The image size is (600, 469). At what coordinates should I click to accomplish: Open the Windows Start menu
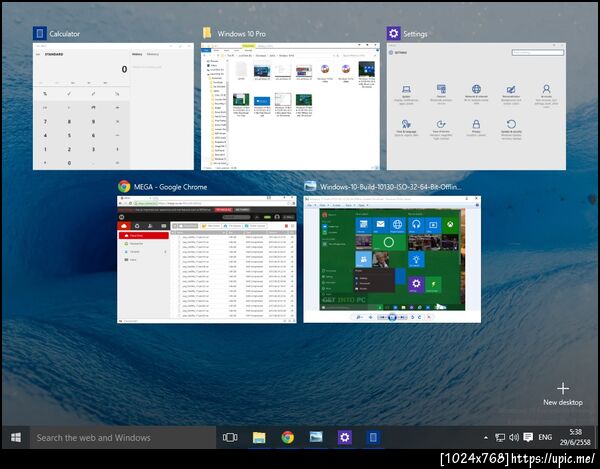[16, 437]
